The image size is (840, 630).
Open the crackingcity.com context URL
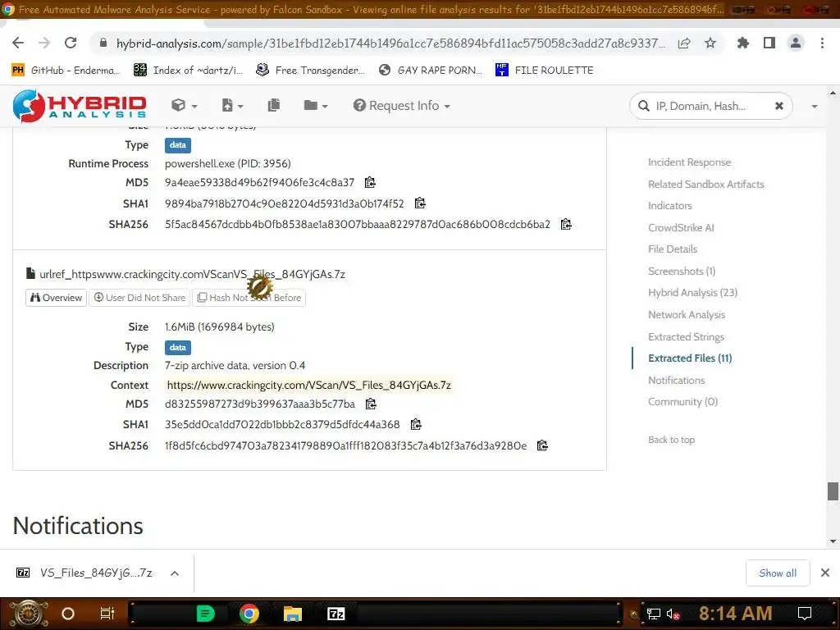coord(308,386)
